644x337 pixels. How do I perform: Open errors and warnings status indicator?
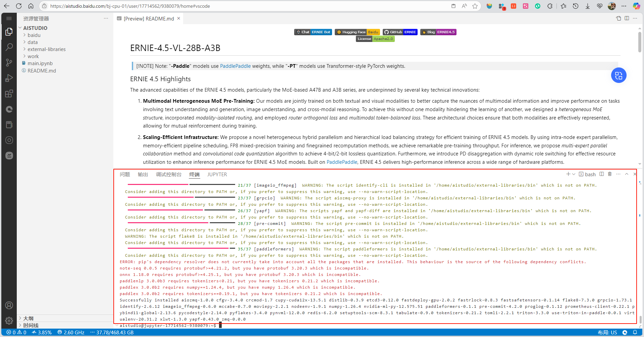coord(16,333)
